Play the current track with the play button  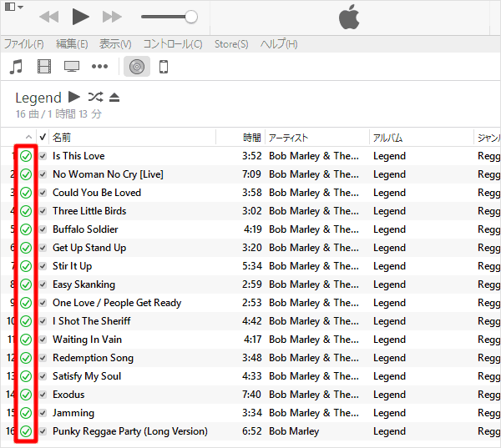[x=80, y=17]
